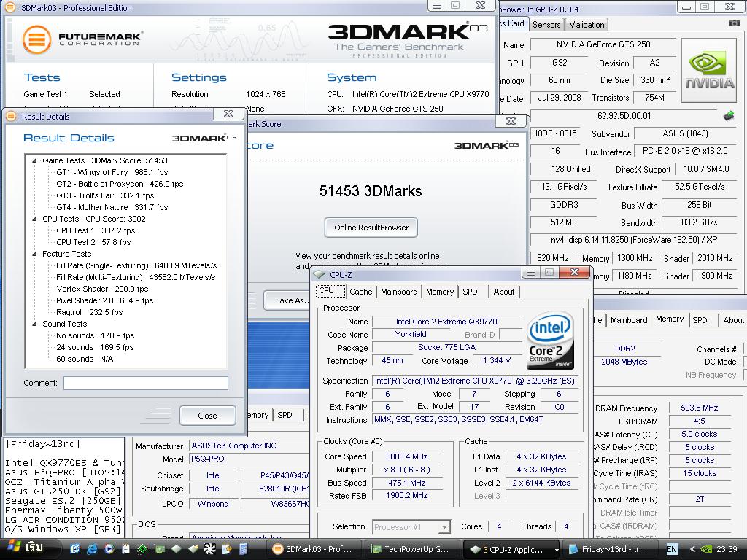Switch to GPU-Z Sensors tab
Image resolution: width=747 pixels, height=560 pixels.
click(546, 24)
